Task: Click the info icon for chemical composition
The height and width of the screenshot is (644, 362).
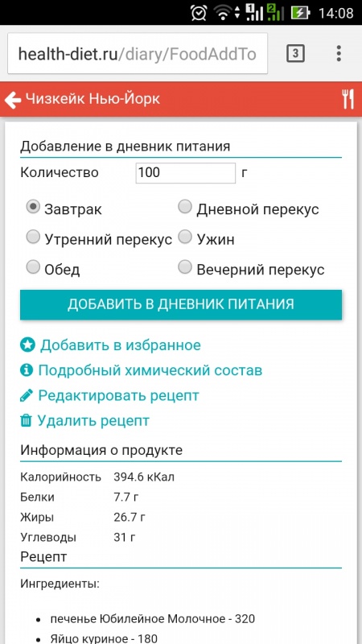Action: (x=27, y=370)
